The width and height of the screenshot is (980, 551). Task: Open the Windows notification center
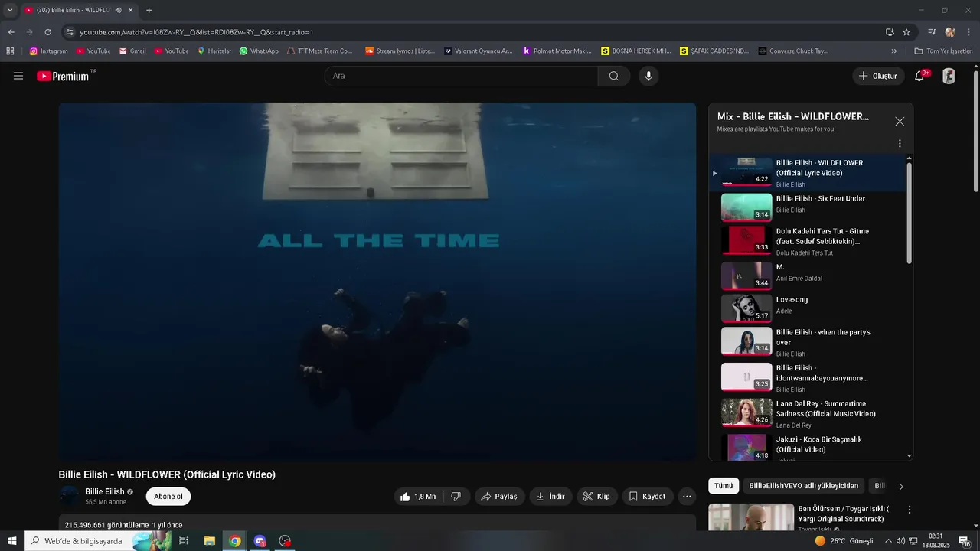(965, 541)
